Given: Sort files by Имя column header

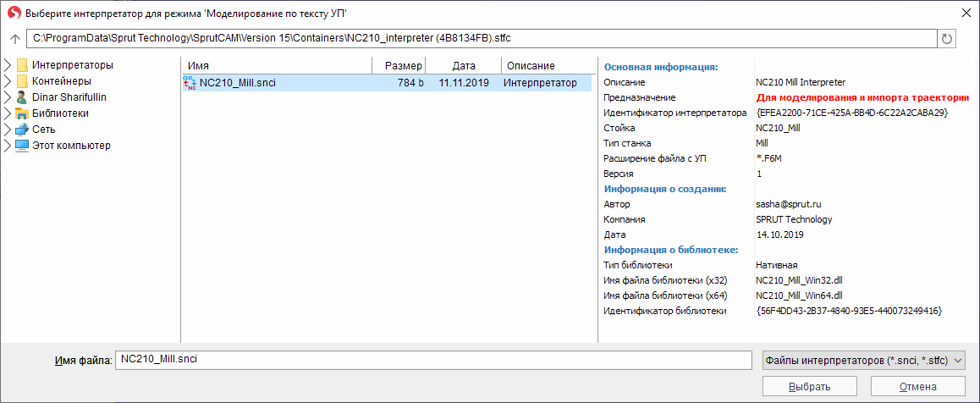Looking at the screenshot, I should pos(276,65).
